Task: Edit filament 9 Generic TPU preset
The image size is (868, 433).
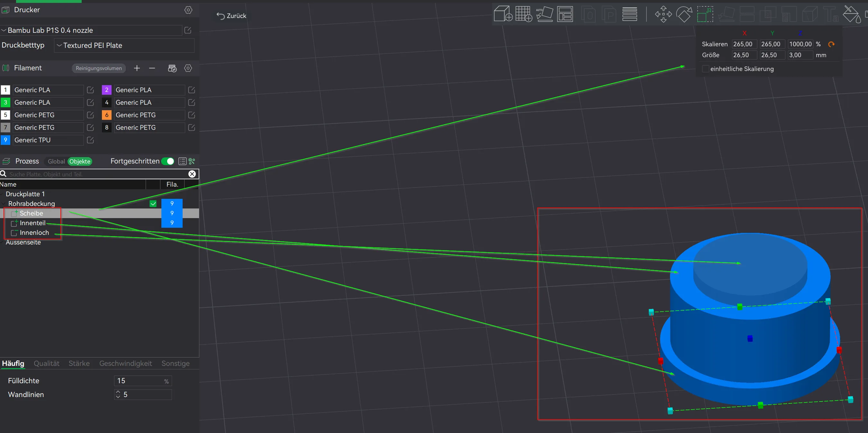Action: coord(90,140)
